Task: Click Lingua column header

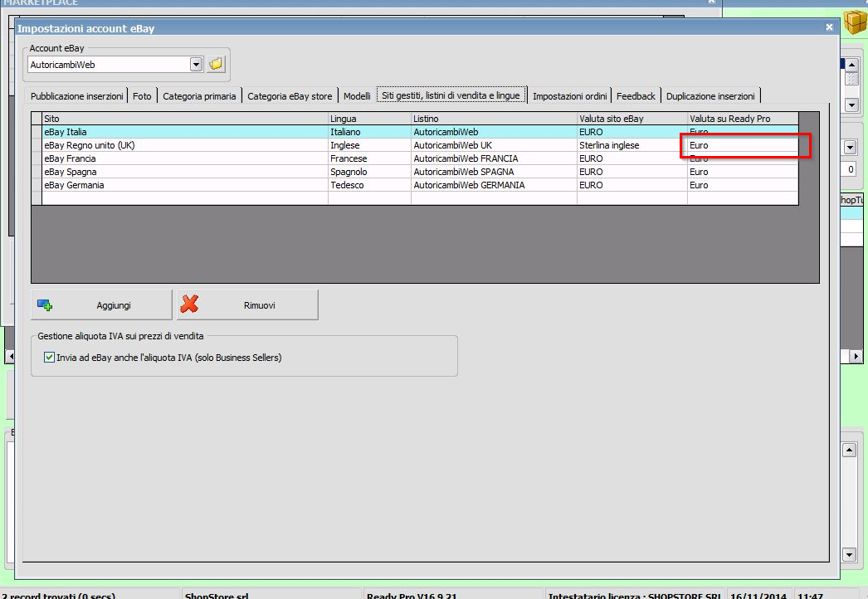Action: tap(369, 119)
